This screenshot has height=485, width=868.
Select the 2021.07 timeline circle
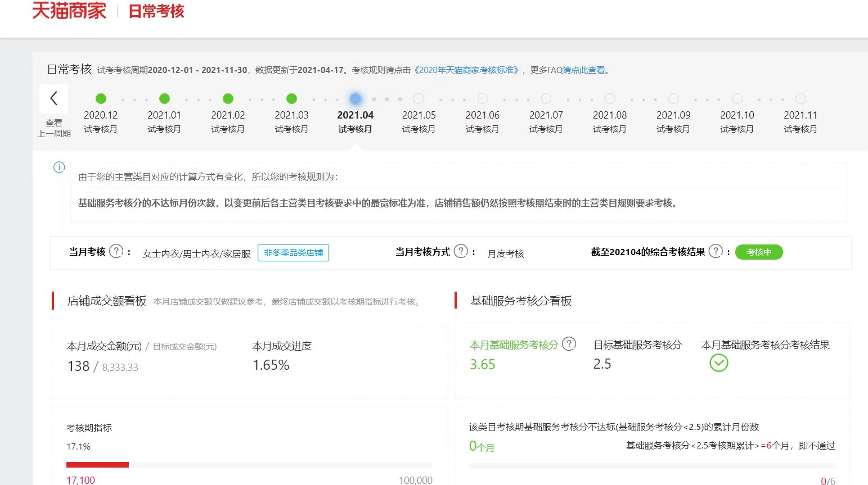point(546,99)
